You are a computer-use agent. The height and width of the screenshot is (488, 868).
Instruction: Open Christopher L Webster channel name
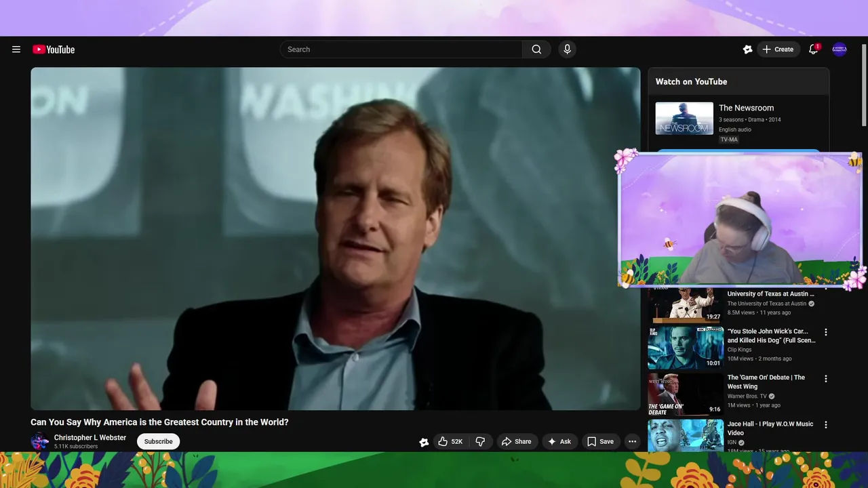[x=90, y=438]
